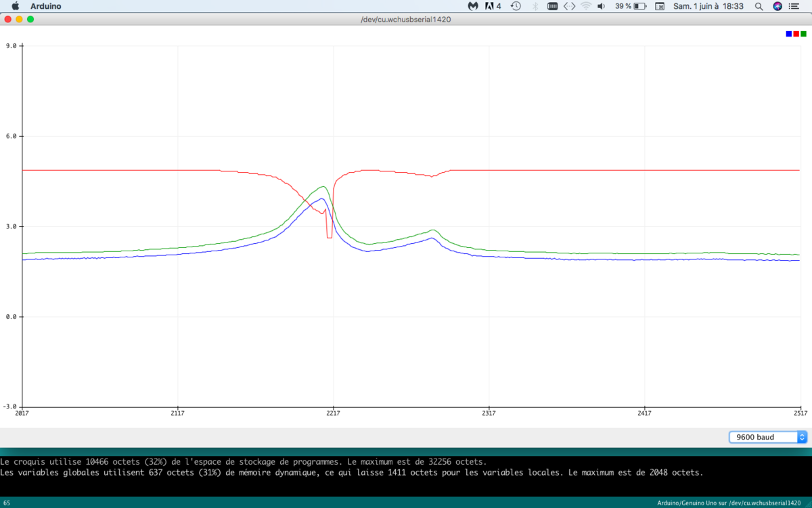This screenshot has height=508, width=812.
Task: Click the memory chip status icon
Action: [552, 6]
